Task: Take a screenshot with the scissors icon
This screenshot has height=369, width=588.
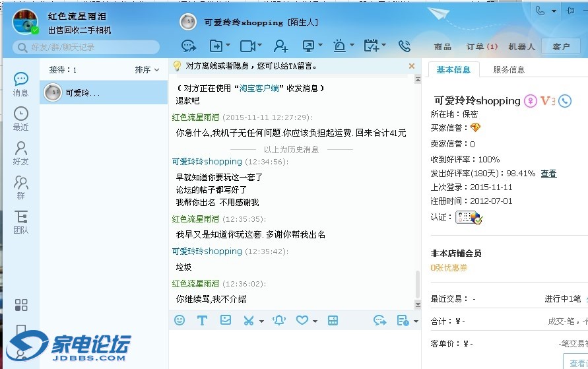Action: [249, 321]
